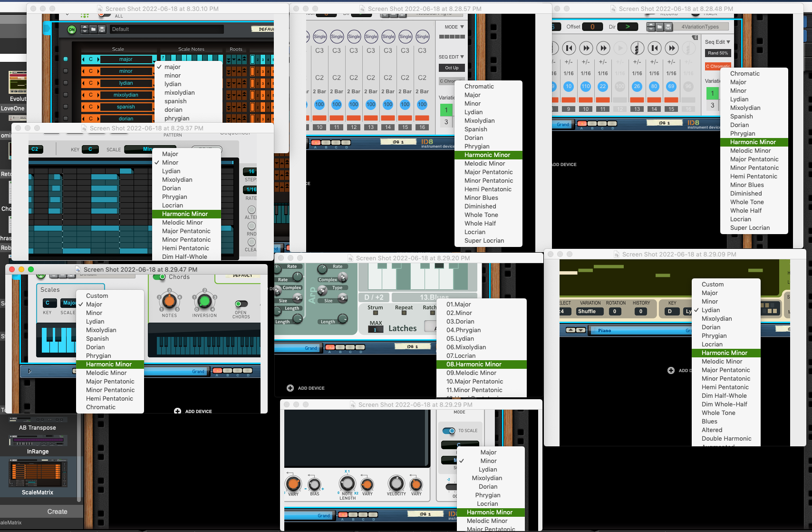Open major scale dropdown in first ScaleMatrix row
Image resolution: width=812 pixels, height=532 pixels.
126,59
